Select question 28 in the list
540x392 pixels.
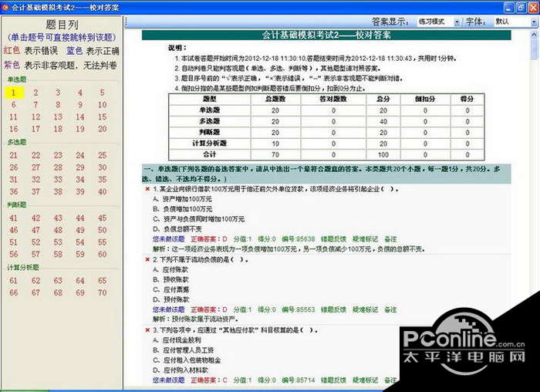[58, 167]
